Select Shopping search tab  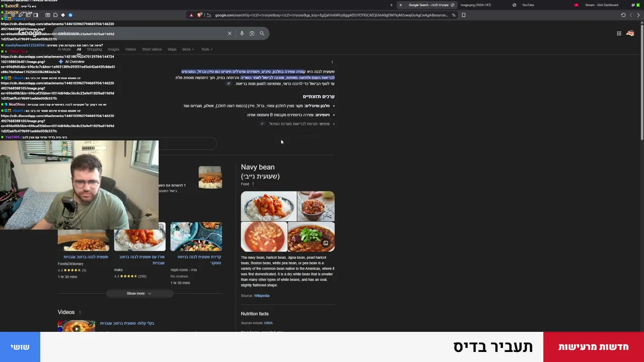coord(94,49)
